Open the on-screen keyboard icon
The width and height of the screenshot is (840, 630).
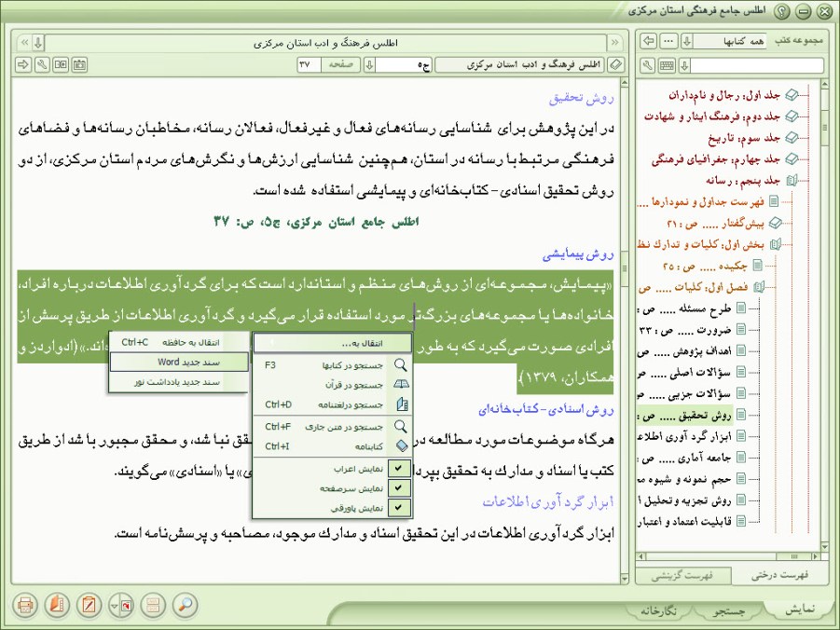pos(667,65)
